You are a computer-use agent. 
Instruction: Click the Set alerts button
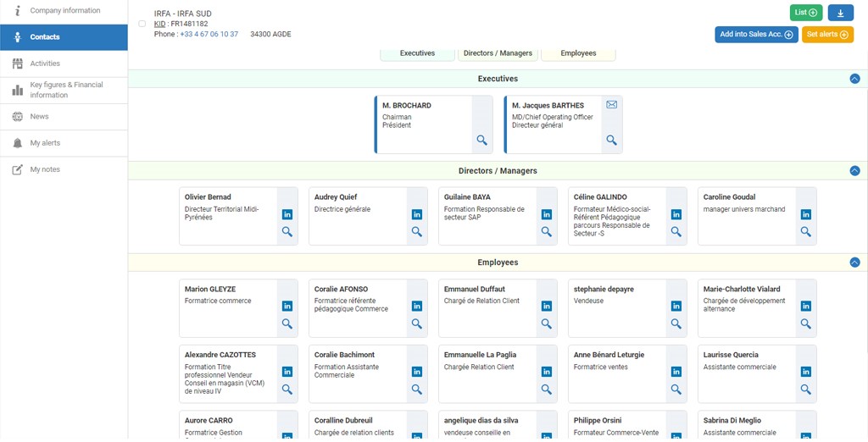[x=827, y=35]
